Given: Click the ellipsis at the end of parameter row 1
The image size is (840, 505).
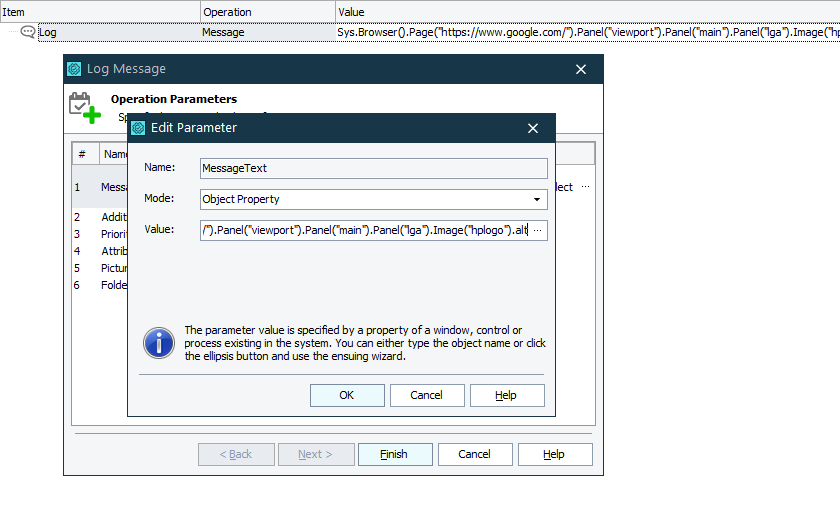Looking at the screenshot, I should point(585,187).
